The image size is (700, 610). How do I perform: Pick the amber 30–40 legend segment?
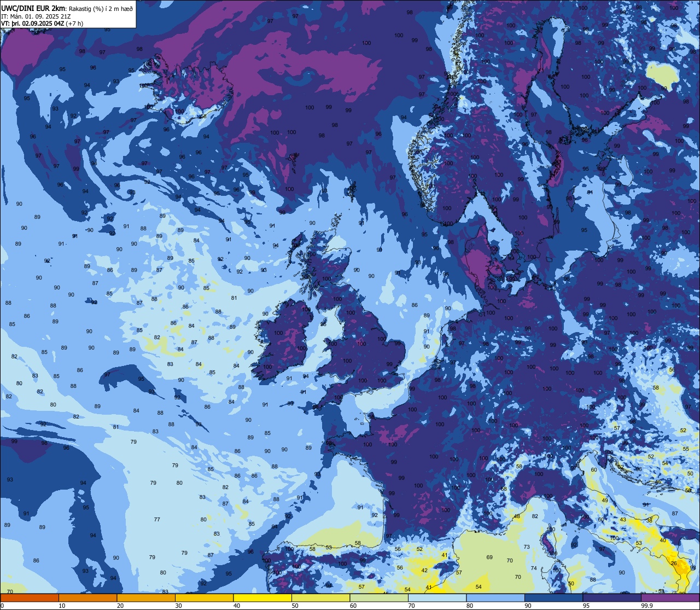point(204,597)
